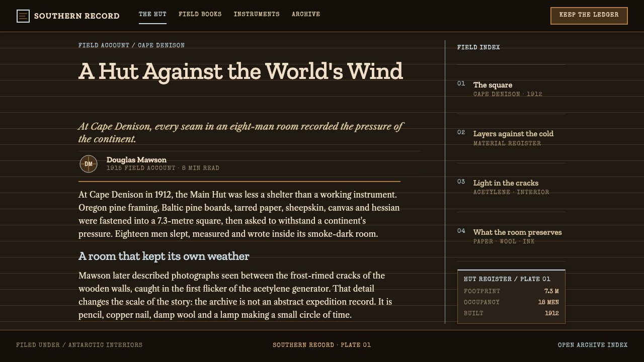Click the 1915 Field Account · 8 min read line

click(x=163, y=168)
